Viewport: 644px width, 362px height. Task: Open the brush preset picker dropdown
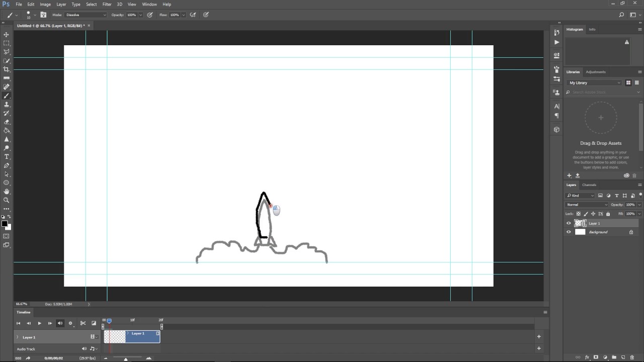click(x=35, y=15)
